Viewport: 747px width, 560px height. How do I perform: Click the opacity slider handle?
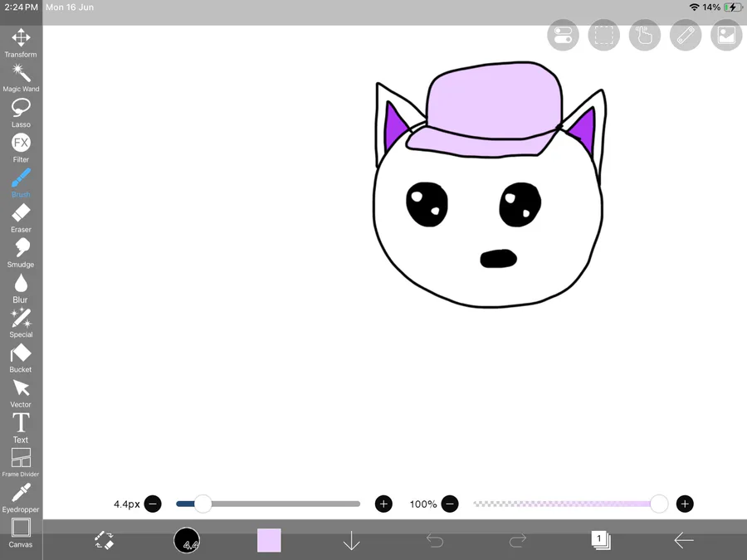[x=659, y=504]
